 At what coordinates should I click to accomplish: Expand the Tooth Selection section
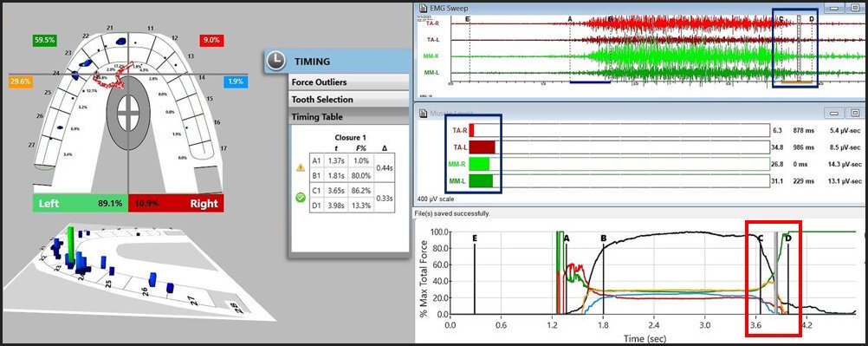[x=349, y=100]
